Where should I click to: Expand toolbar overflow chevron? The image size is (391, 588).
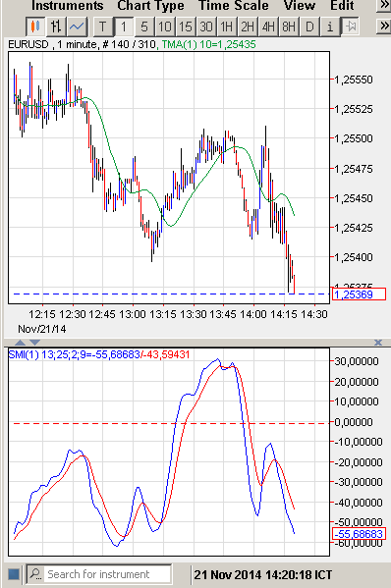383,26
